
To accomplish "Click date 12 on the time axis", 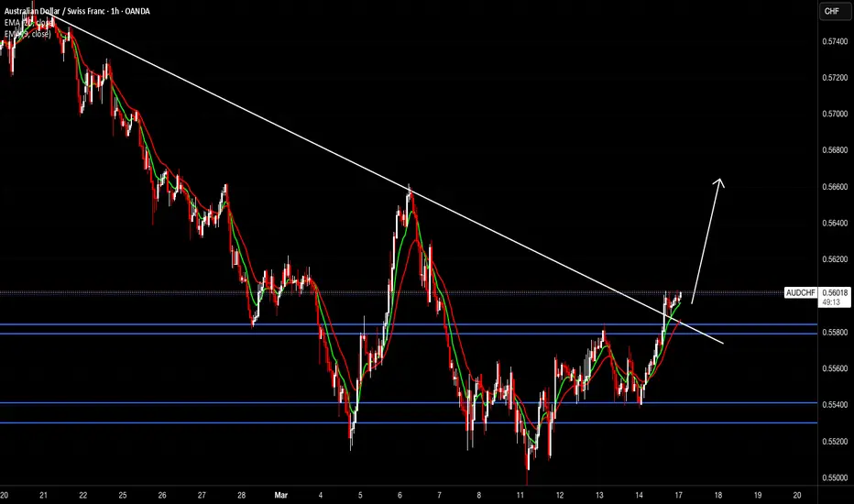I will pyautogui.click(x=560, y=495).
